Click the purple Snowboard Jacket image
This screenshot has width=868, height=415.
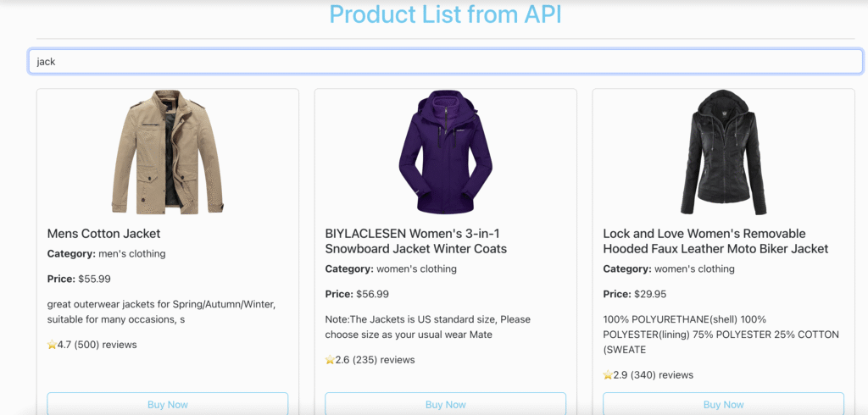[x=445, y=152]
